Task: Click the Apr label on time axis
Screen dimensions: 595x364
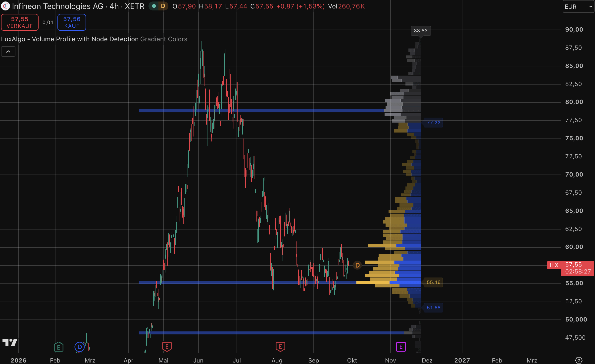Action: (x=129, y=361)
